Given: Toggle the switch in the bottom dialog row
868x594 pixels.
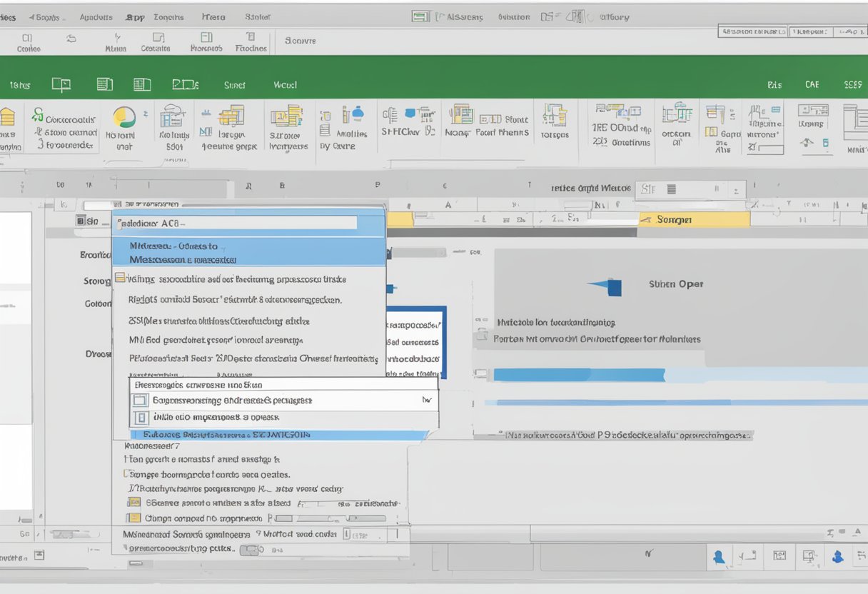Looking at the screenshot, I should [x=251, y=550].
